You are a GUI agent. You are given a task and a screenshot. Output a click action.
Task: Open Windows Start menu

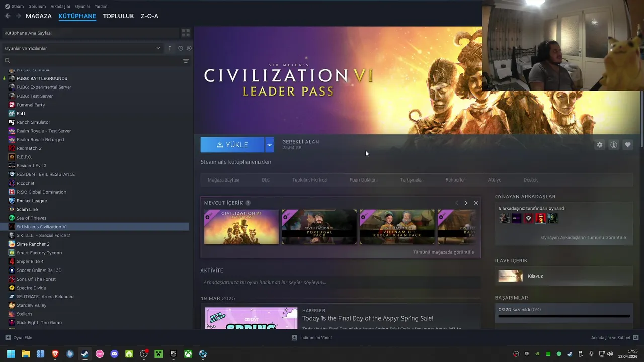(11, 354)
